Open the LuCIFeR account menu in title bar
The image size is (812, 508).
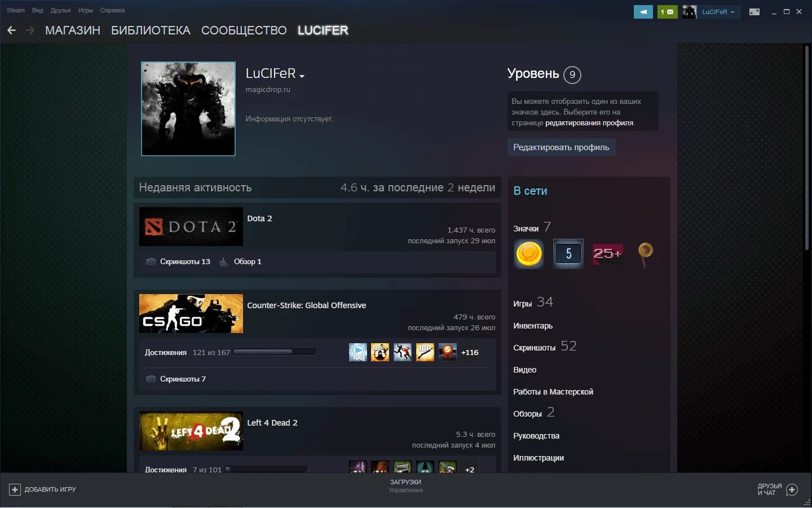718,12
